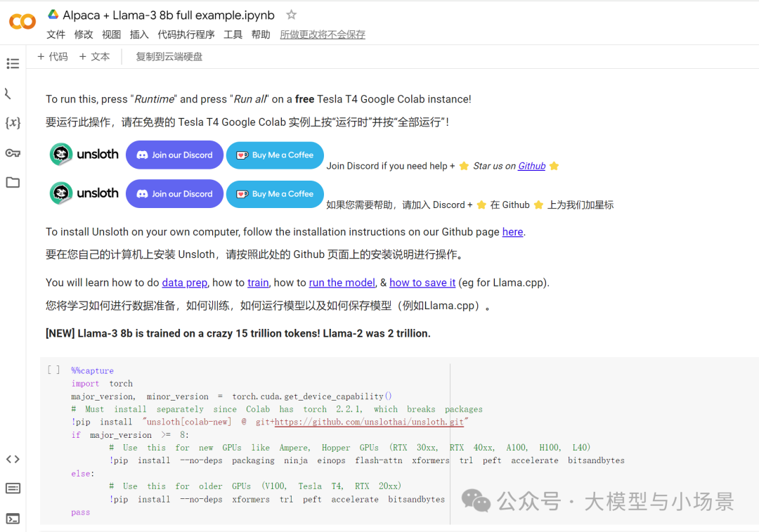Open the 视图 menu

pos(111,34)
